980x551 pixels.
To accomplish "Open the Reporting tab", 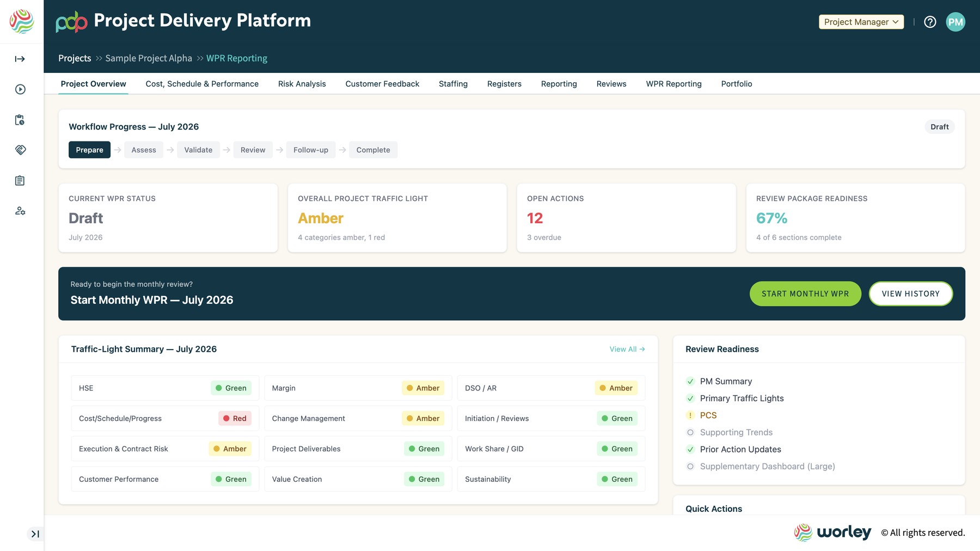I will pyautogui.click(x=559, y=84).
